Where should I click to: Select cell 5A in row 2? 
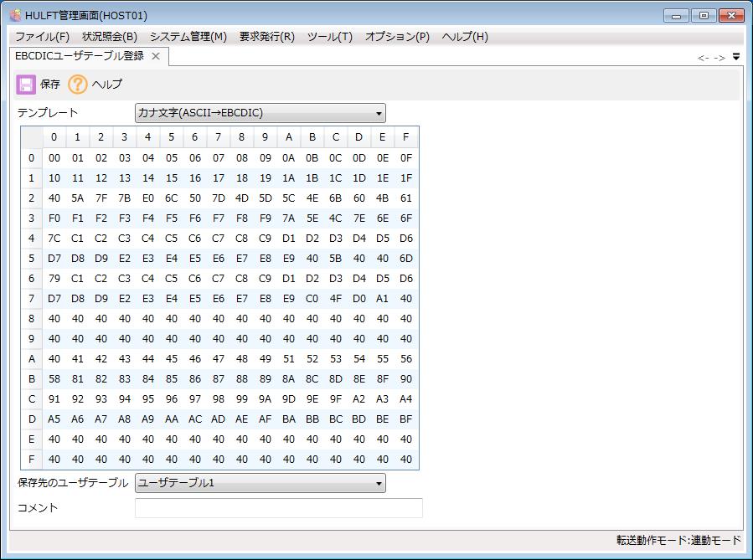click(x=78, y=198)
